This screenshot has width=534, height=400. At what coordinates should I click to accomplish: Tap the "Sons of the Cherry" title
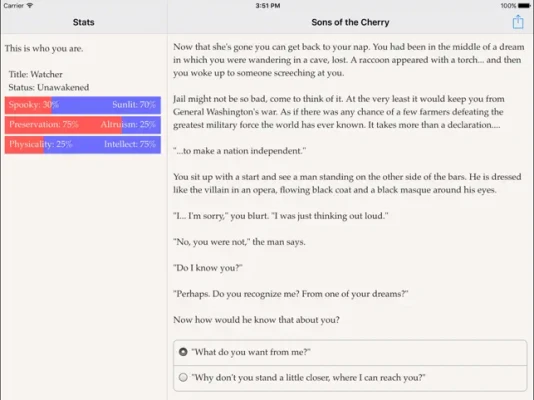click(350, 22)
